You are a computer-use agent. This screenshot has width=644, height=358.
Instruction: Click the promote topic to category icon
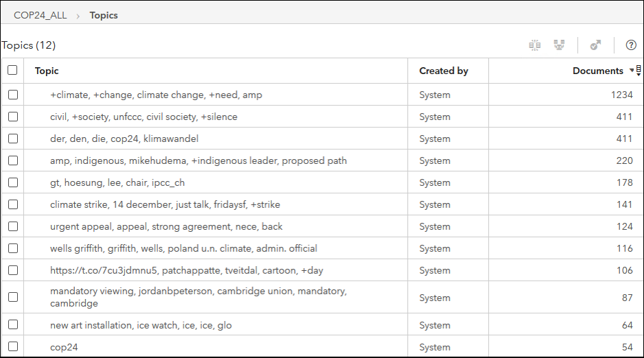click(x=595, y=45)
